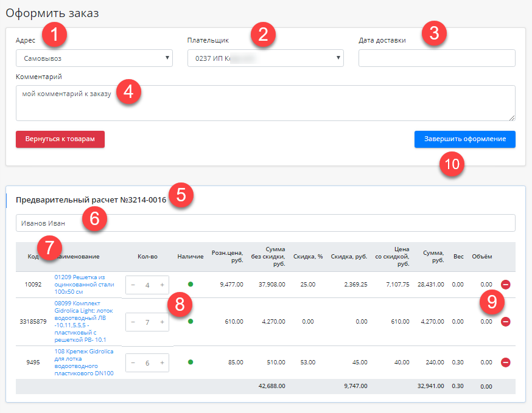The width and height of the screenshot is (532, 413).
Task: Remove the 01209 Решетка item row
Action: (x=505, y=284)
